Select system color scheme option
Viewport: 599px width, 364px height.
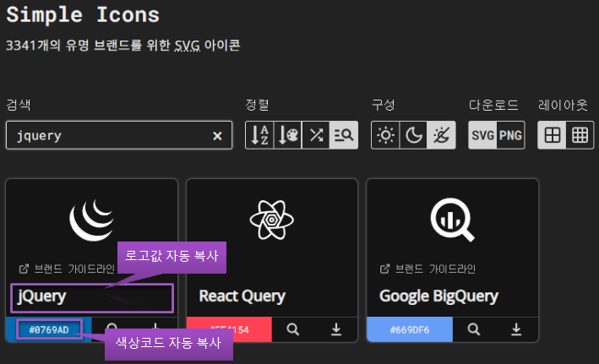(x=442, y=135)
